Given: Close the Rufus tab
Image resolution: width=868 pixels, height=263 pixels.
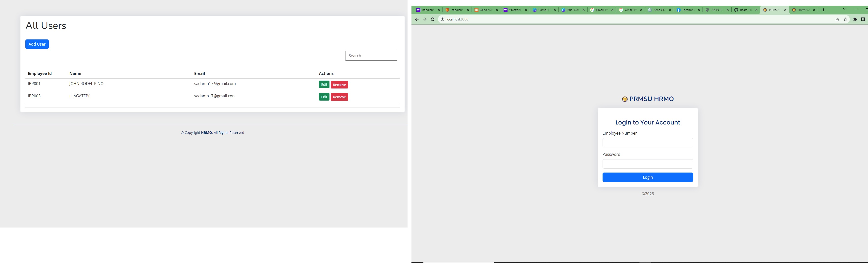Looking at the screenshot, I should (584, 10).
